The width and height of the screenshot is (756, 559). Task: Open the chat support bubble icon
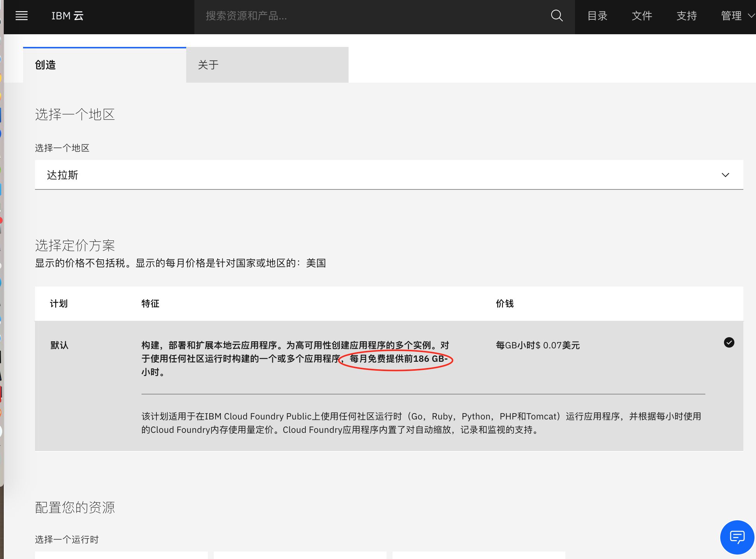click(737, 537)
